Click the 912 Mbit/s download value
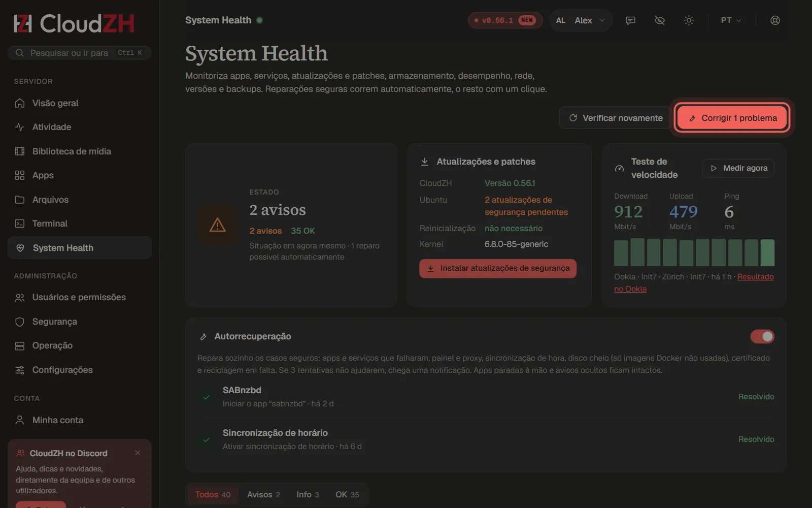The height and width of the screenshot is (508, 812). (628, 212)
